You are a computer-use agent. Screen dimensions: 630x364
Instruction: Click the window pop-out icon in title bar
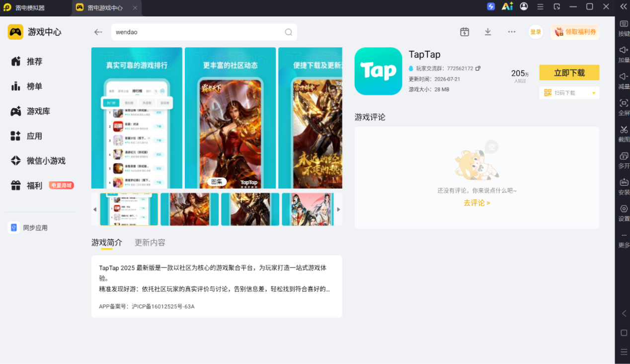point(557,6)
